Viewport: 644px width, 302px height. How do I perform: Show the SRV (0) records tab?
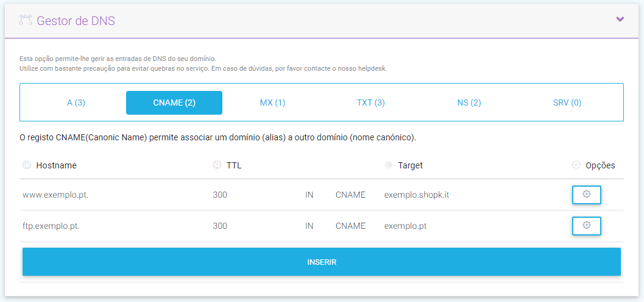pos(567,102)
